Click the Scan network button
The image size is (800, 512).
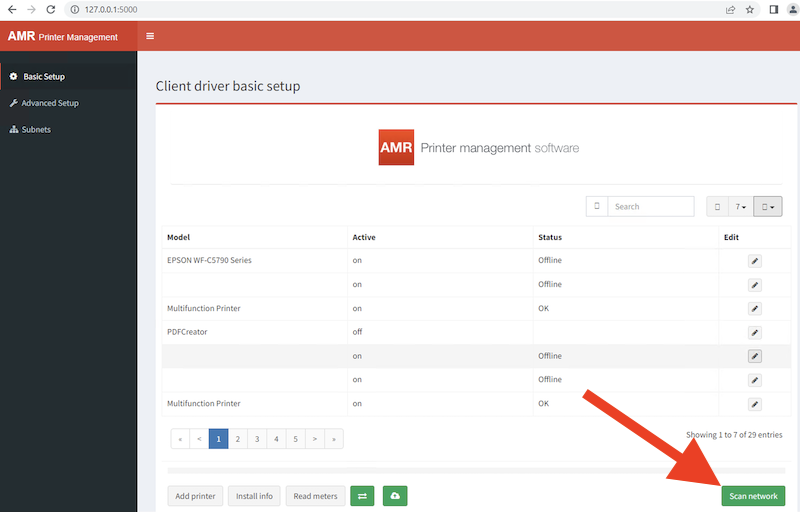[753, 496]
